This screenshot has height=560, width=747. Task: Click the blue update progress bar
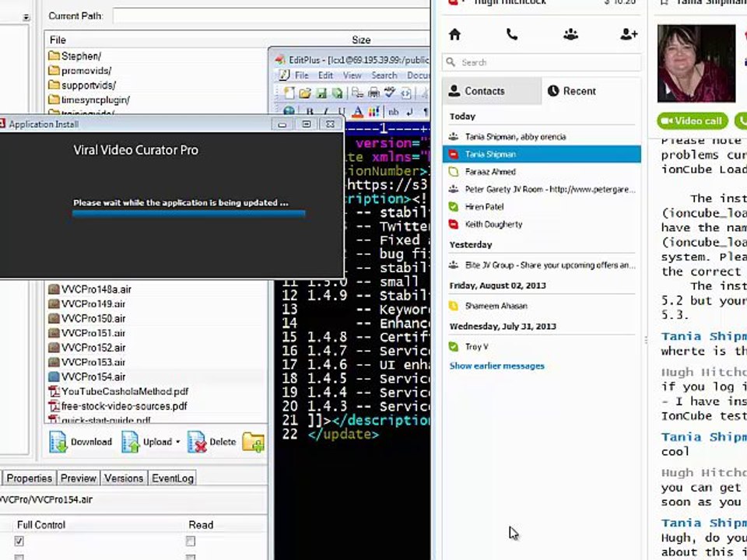188,213
